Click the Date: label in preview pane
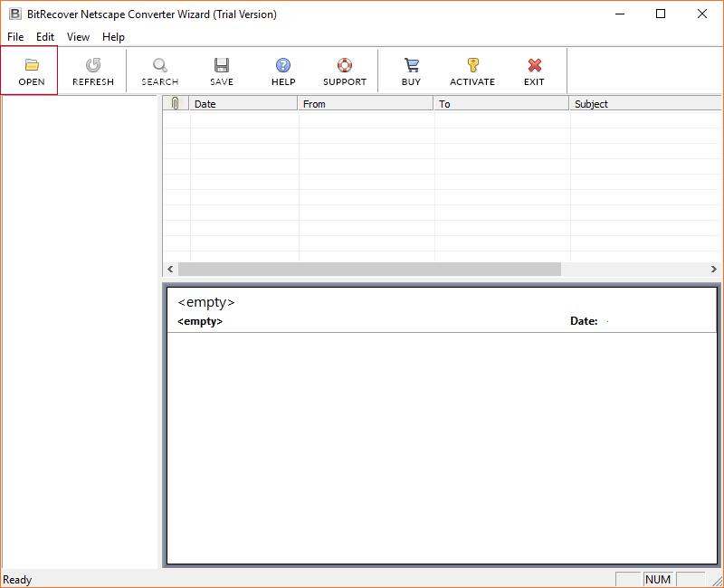 click(x=584, y=321)
